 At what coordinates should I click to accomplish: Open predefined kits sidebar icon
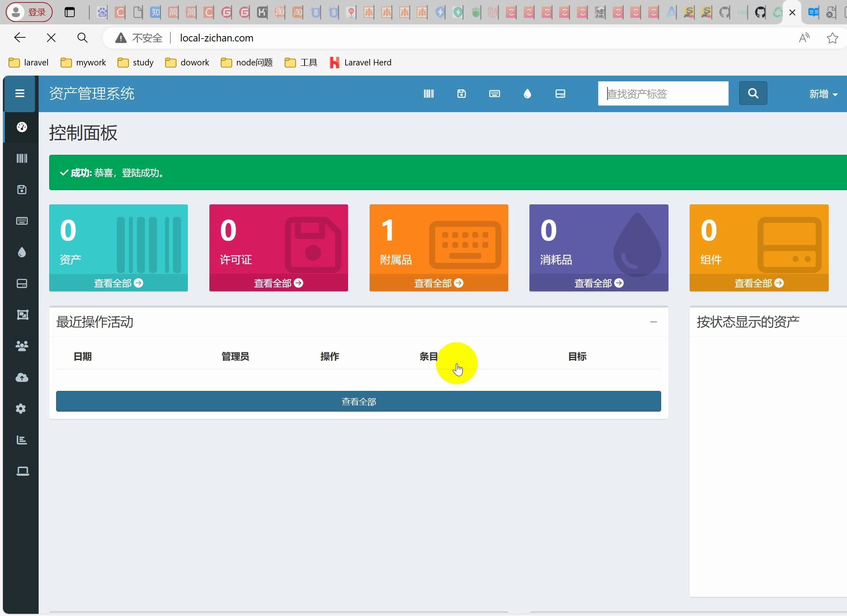tap(22, 315)
